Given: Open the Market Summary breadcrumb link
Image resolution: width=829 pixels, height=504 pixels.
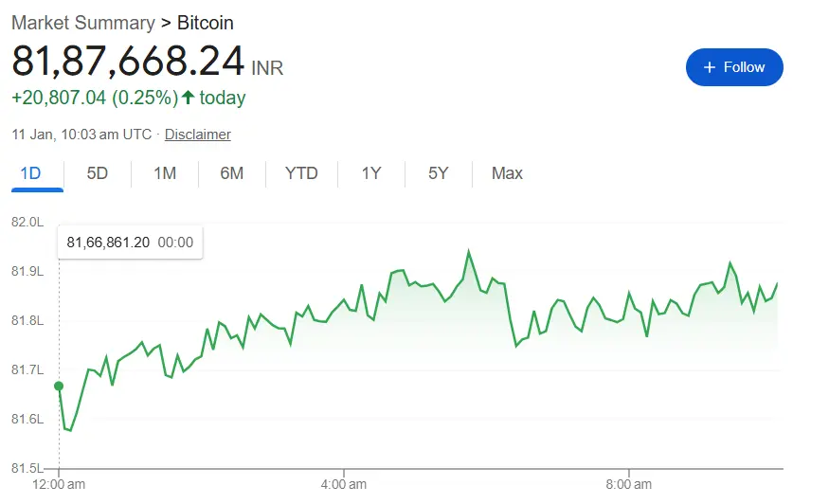Looking at the screenshot, I should pos(83,23).
